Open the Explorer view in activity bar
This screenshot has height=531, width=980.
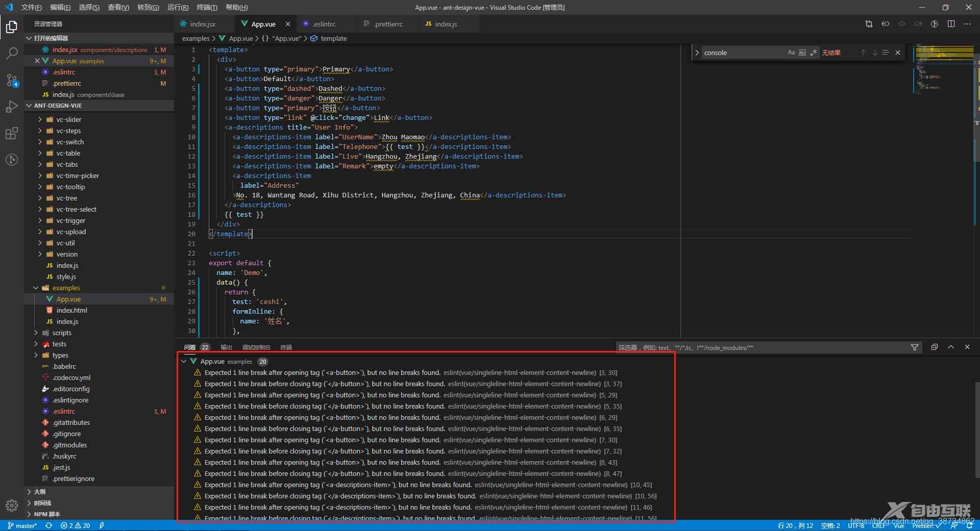[11, 27]
